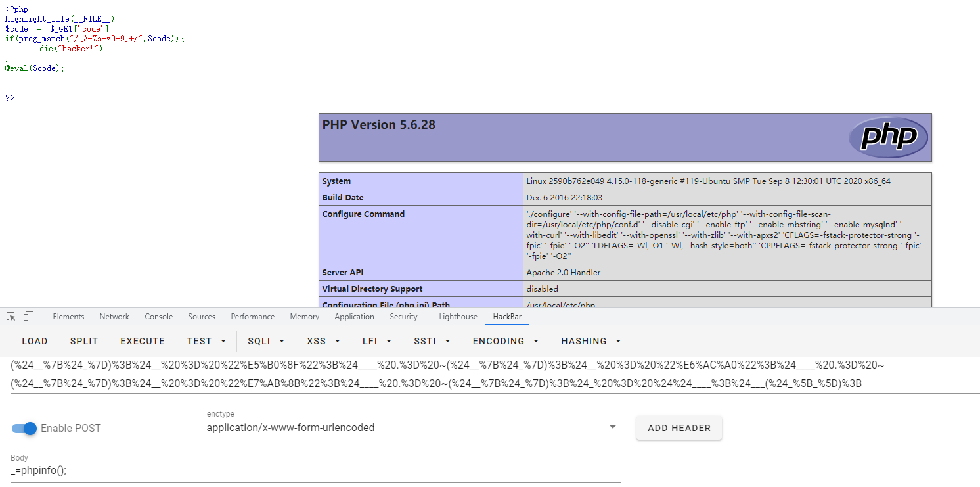
Task: Click the Virtual Directory Support label
Action: pos(372,289)
